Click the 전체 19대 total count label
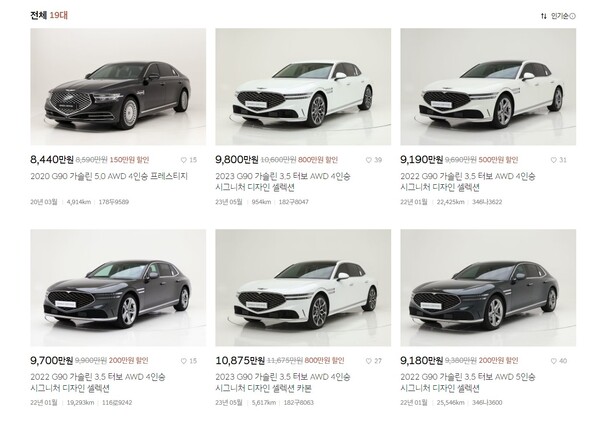The width and height of the screenshot is (600, 421). [x=49, y=15]
